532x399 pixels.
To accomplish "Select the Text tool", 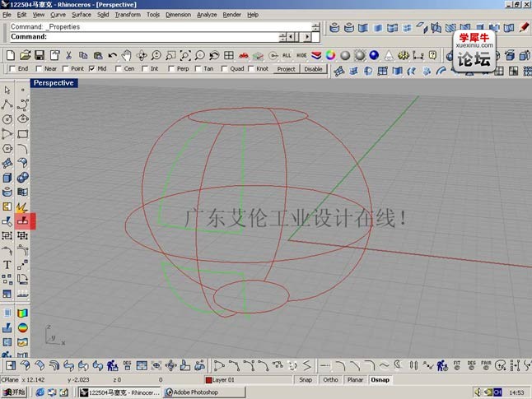I will [x=7, y=265].
